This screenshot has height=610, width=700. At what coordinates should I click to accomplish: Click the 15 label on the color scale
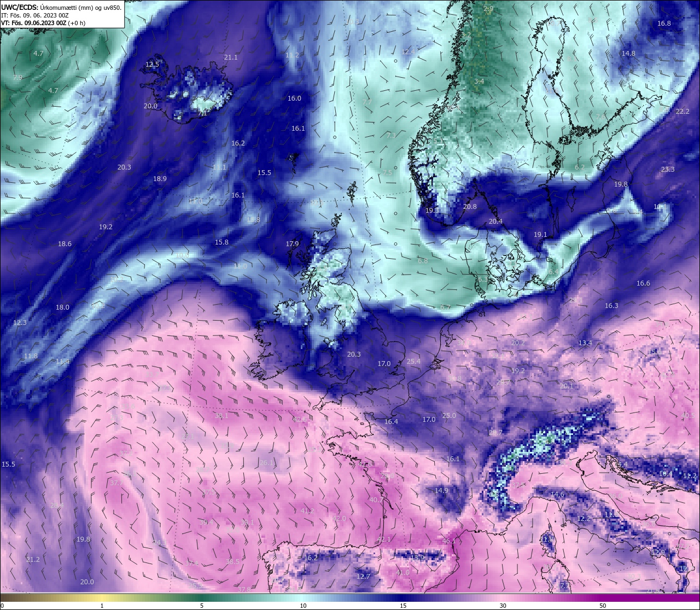(403, 606)
